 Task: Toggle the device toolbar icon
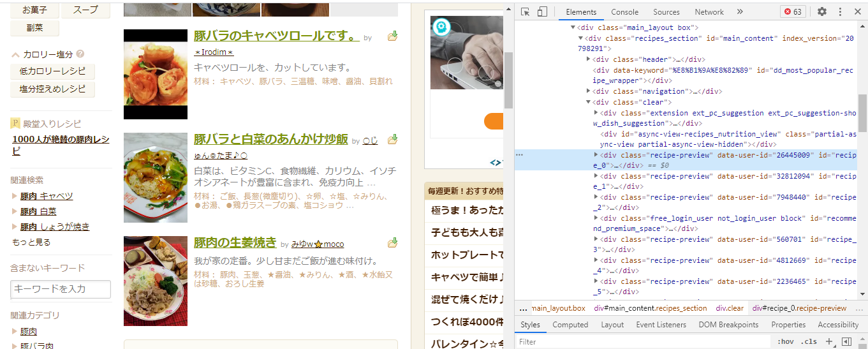coord(542,12)
